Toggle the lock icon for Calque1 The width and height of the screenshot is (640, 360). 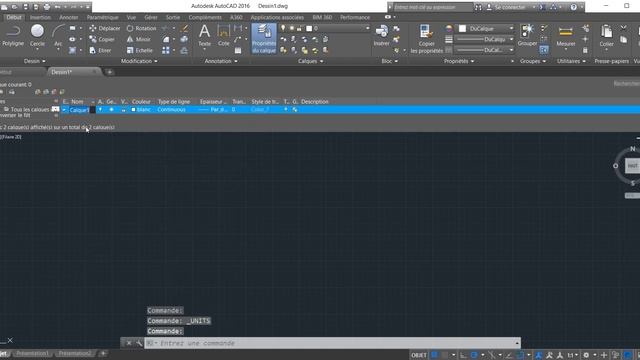tap(123, 109)
